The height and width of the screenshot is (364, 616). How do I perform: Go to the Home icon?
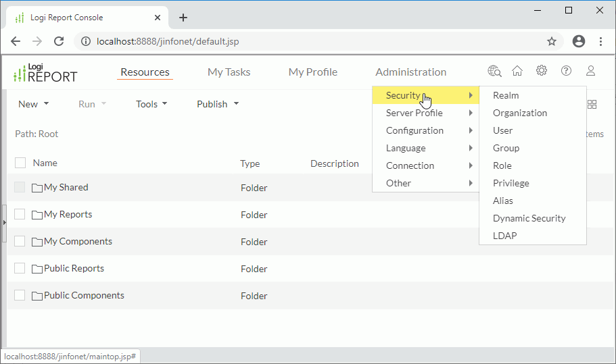pyautogui.click(x=517, y=71)
